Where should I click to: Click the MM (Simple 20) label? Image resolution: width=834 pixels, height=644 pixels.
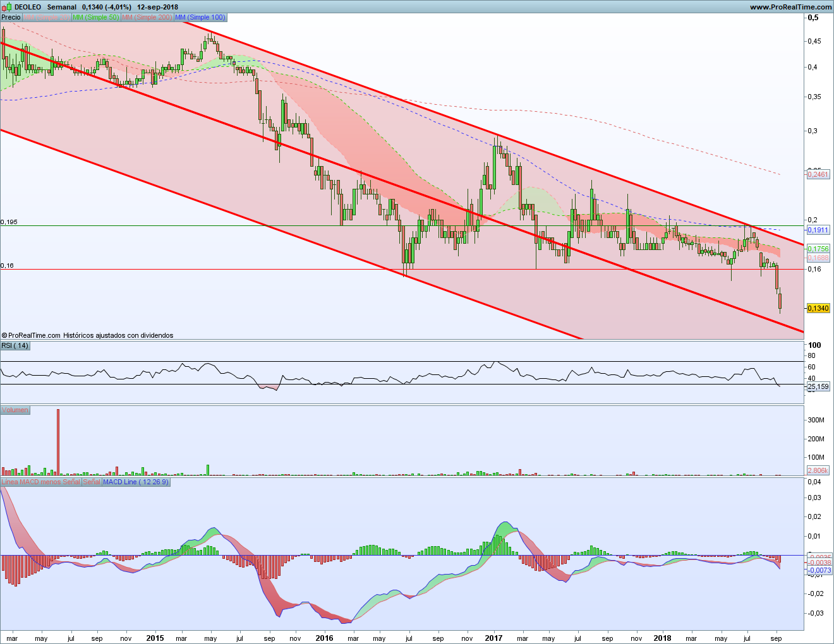tap(47, 17)
